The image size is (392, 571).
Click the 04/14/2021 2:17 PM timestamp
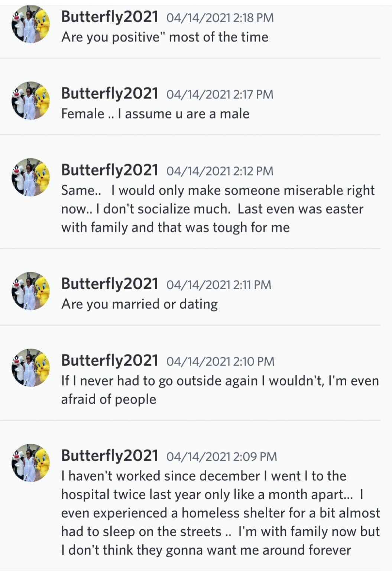pos(220,94)
